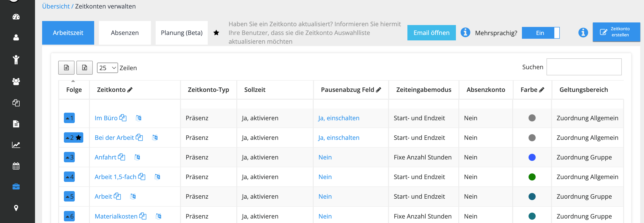
Task: Open the line chart reports icon
Action: (x=16, y=145)
